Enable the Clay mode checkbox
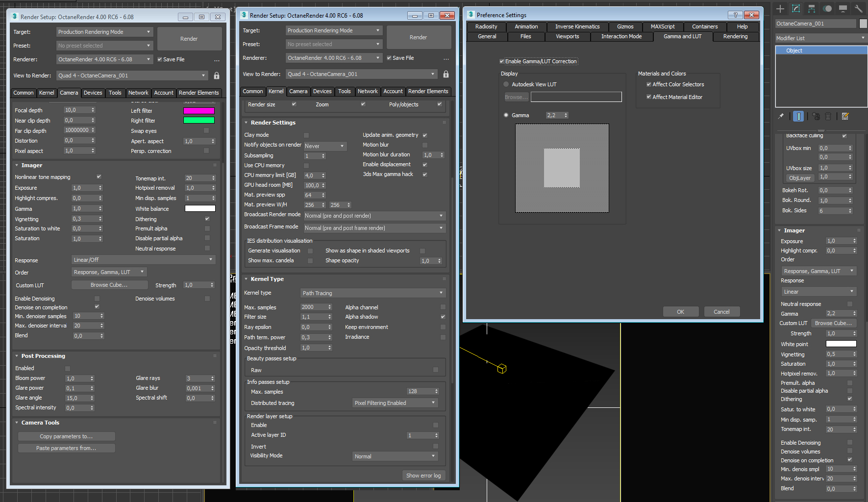Image resolution: width=868 pixels, height=502 pixels. pos(306,135)
